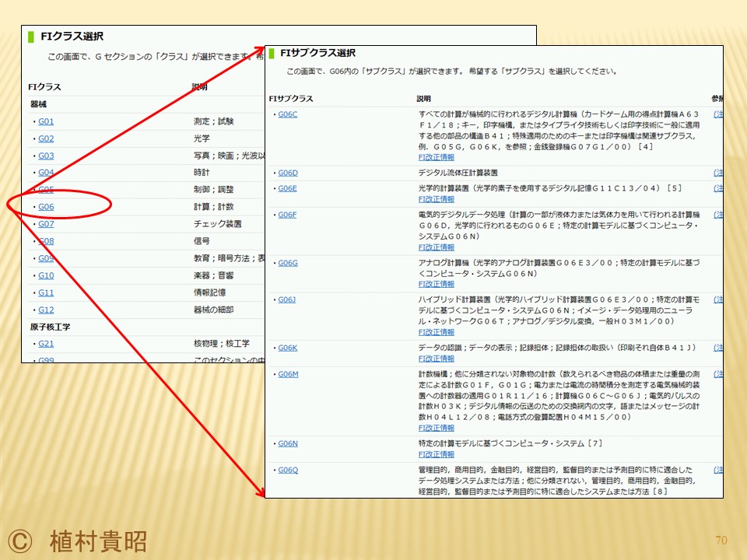Open the G01 class link
Viewport: 747px width, 560px height.
pos(46,121)
